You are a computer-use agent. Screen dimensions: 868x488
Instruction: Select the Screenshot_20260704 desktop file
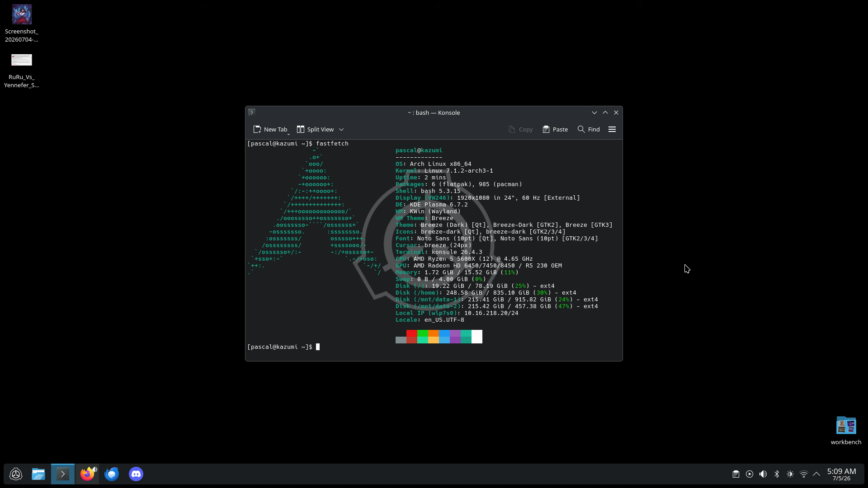22,23
